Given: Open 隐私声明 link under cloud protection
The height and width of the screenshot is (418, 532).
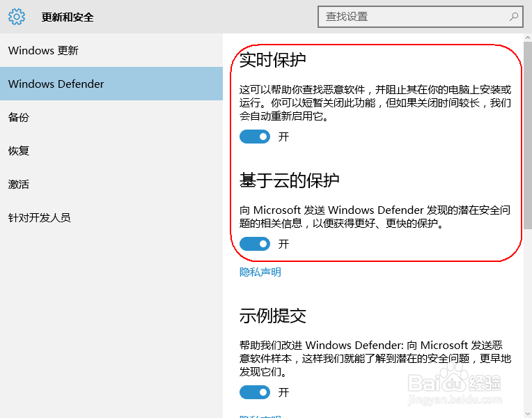Looking at the screenshot, I should pos(260,272).
